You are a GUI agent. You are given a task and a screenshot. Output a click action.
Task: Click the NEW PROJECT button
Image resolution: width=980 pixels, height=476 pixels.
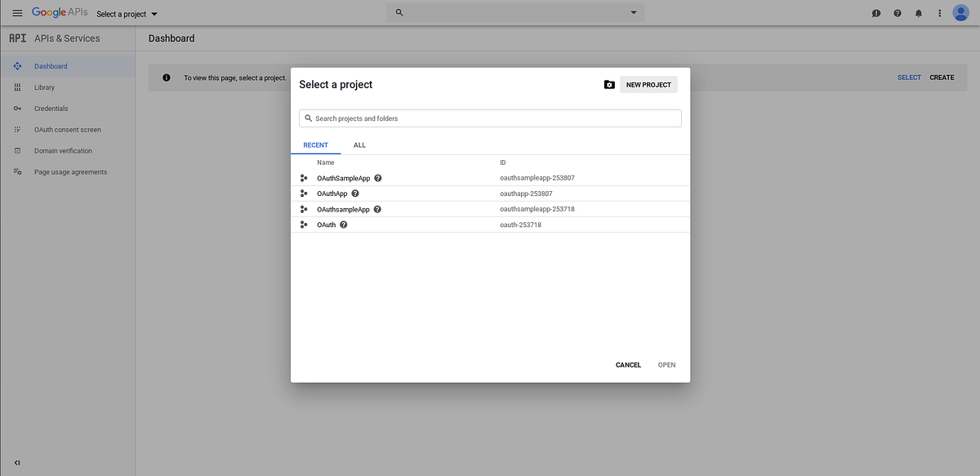648,84
